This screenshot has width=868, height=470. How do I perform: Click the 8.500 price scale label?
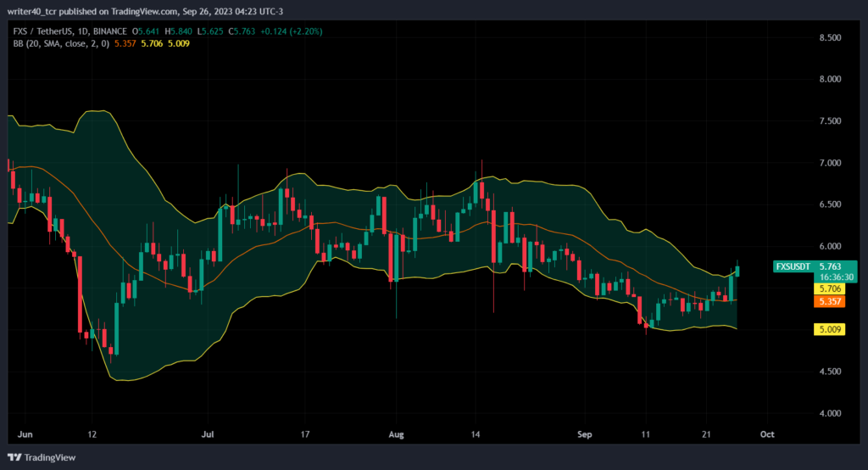pyautogui.click(x=830, y=37)
